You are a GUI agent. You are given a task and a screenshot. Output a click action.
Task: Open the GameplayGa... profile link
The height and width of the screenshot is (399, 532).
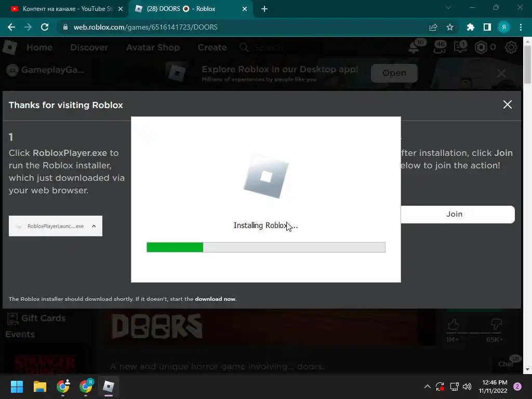(x=46, y=70)
